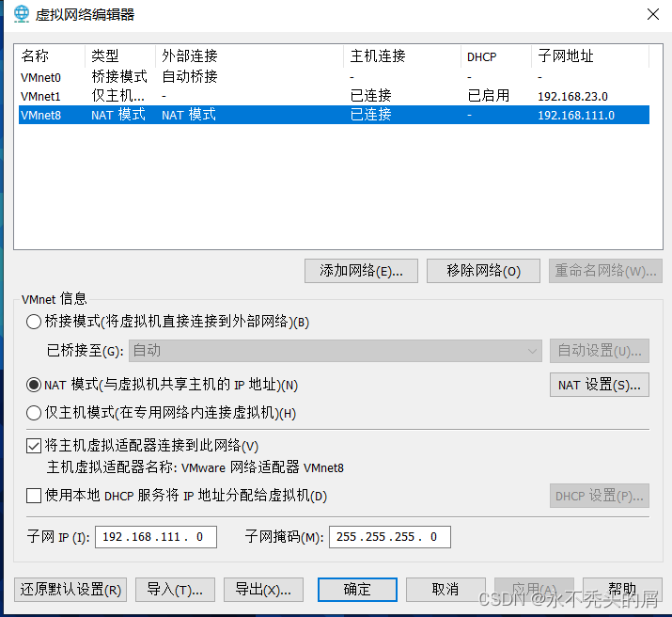This screenshot has width=672, height=617.
Task: Click 自动设置(U)... button
Action: (599, 351)
